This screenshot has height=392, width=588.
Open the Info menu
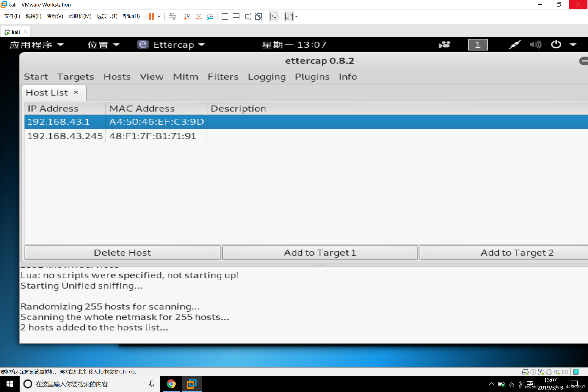(x=348, y=76)
